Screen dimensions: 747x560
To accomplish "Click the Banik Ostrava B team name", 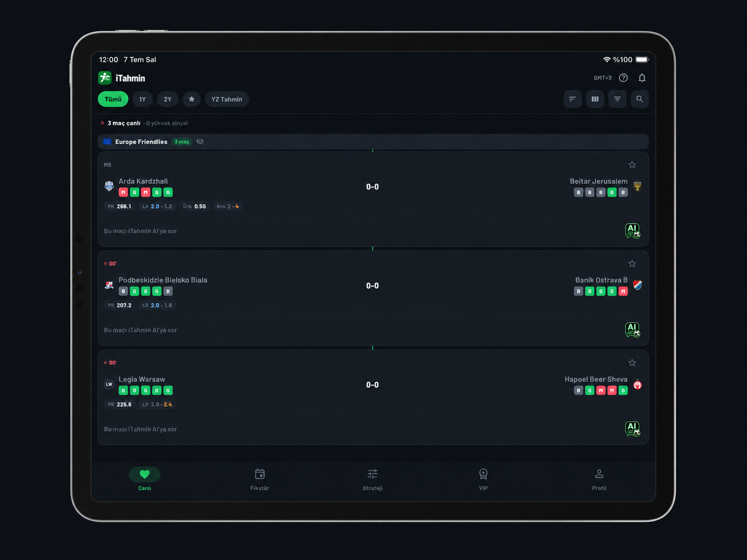I will coord(602,280).
